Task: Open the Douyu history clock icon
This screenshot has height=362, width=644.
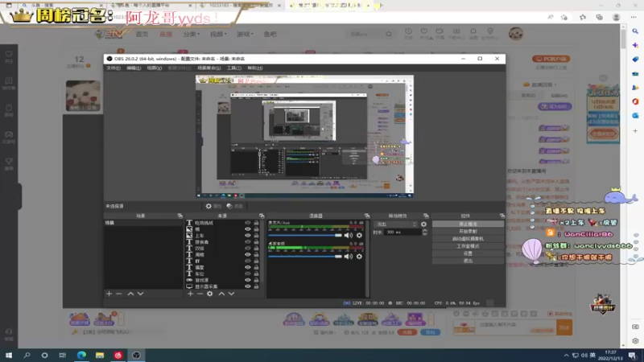Action: [408, 33]
